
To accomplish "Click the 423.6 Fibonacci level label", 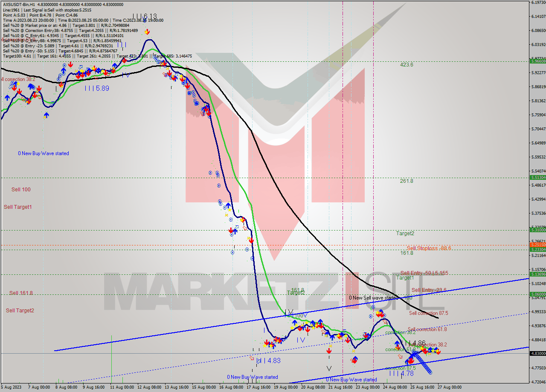I will (407, 65).
